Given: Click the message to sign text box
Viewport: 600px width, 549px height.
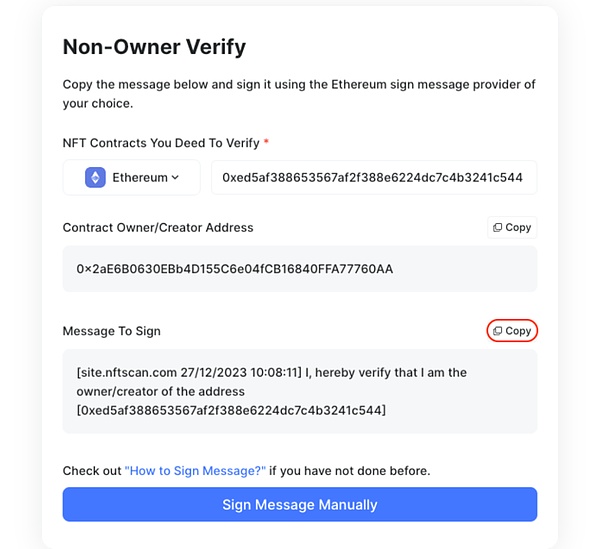Looking at the screenshot, I should [x=300, y=391].
